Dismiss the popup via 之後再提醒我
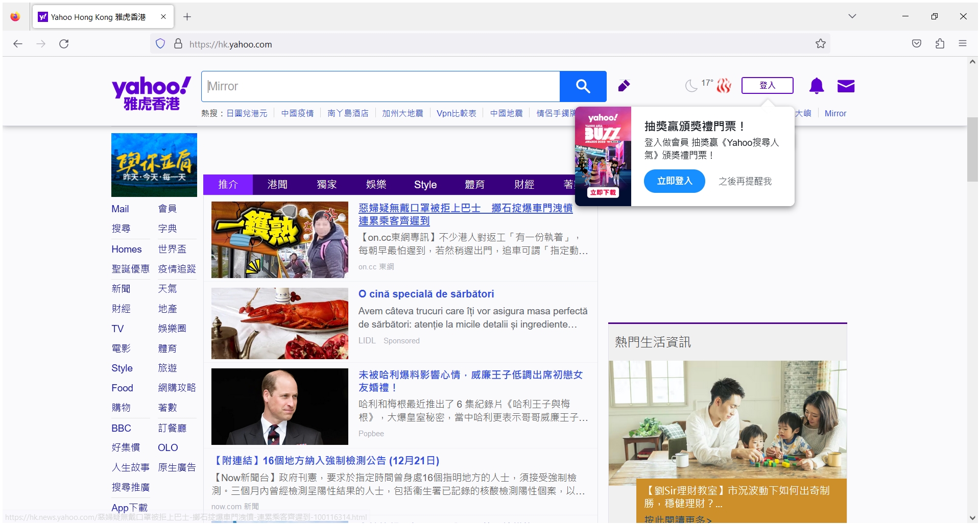This screenshot has height=525, width=980. pyautogui.click(x=745, y=181)
